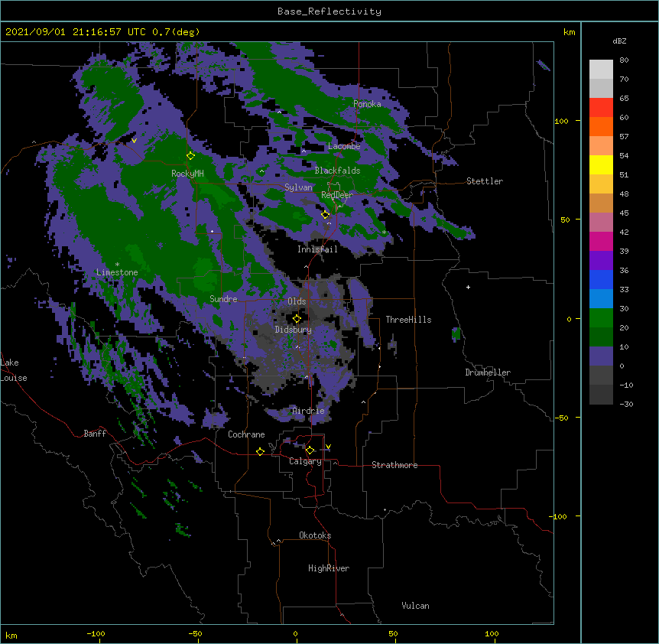This screenshot has width=659, height=644.
Task: Click the -30 value on the dBZ legend
Action: click(x=626, y=404)
